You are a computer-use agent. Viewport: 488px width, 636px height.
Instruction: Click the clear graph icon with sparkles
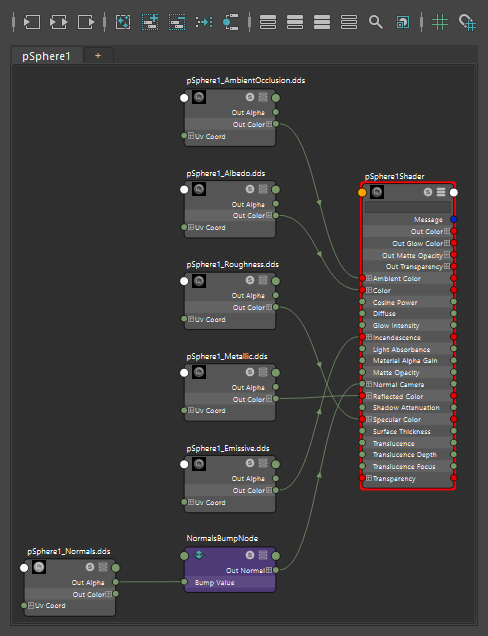123,22
